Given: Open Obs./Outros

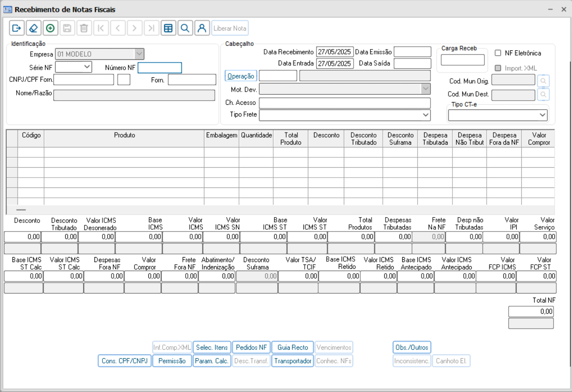Looking at the screenshot, I should coord(412,347).
